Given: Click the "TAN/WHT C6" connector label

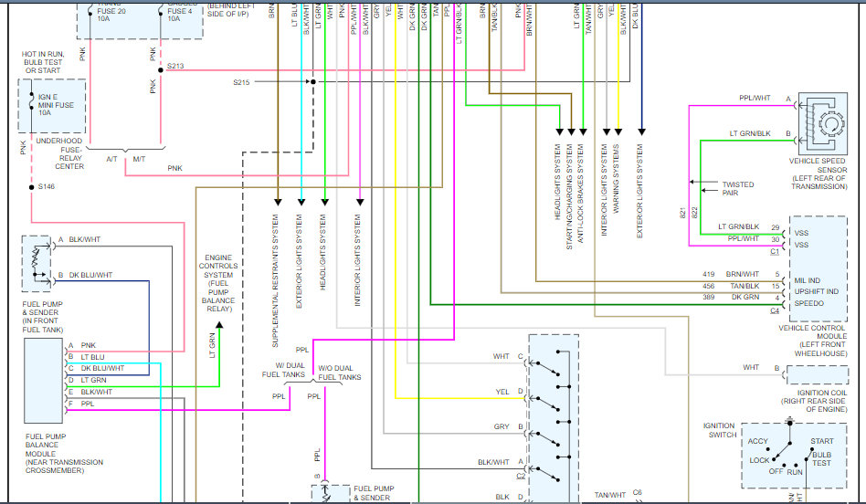Looking at the screenshot, I should pyautogui.click(x=618, y=494).
